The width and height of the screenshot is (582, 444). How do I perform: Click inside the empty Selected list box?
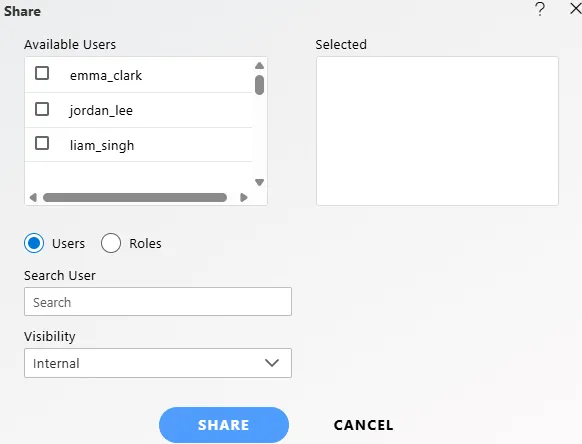tap(437, 131)
